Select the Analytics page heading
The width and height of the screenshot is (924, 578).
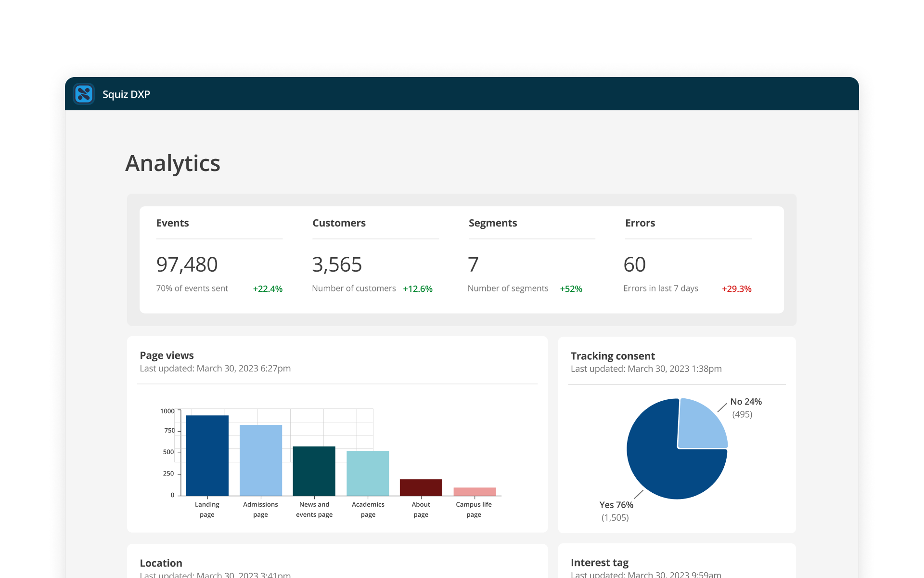(173, 163)
